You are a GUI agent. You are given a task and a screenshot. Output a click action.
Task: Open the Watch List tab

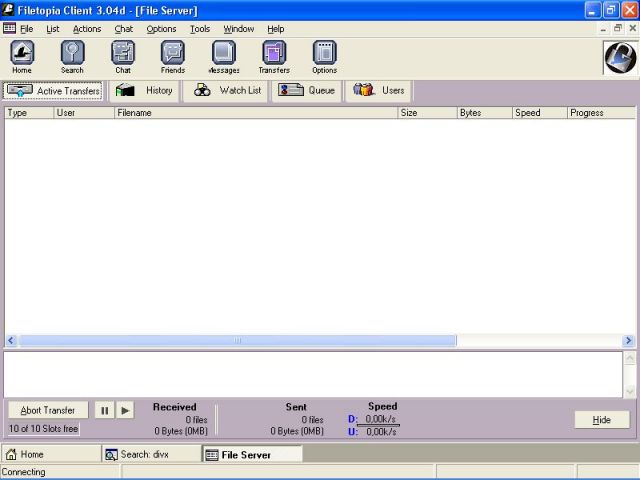click(x=226, y=91)
